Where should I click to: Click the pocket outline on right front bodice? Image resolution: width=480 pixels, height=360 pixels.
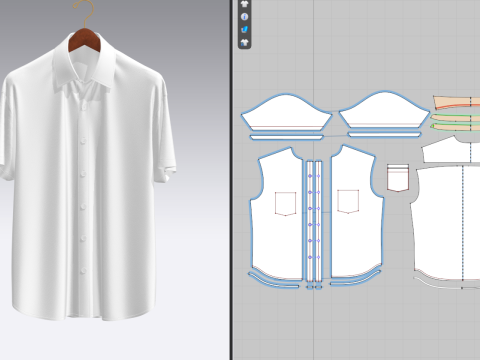click(x=348, y=202)
